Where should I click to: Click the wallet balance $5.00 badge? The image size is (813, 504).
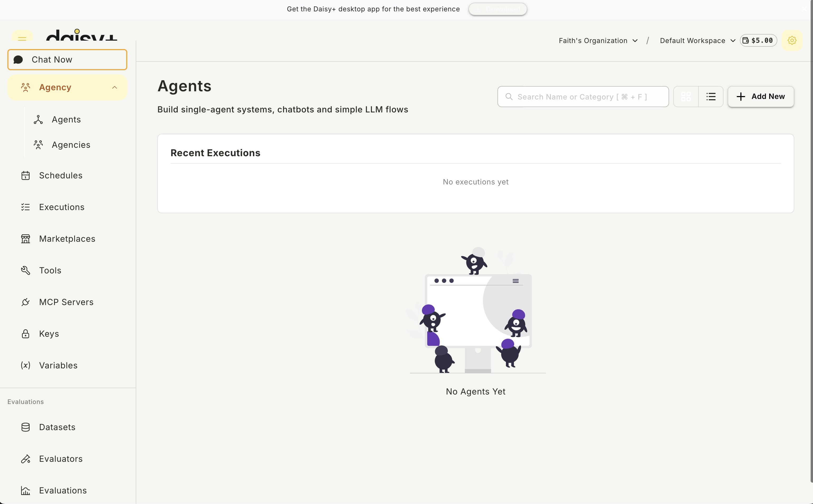[x=758, y=40]
